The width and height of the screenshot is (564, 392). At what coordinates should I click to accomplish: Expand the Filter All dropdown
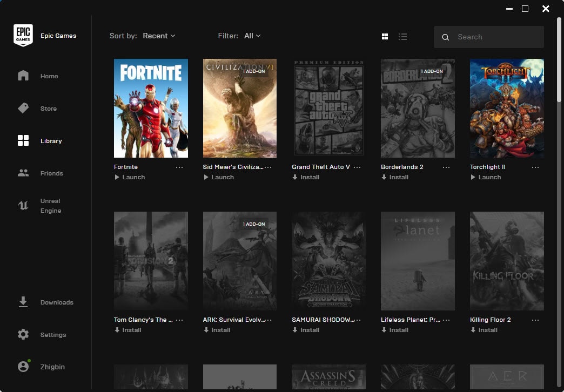click(x=252, y=36)
